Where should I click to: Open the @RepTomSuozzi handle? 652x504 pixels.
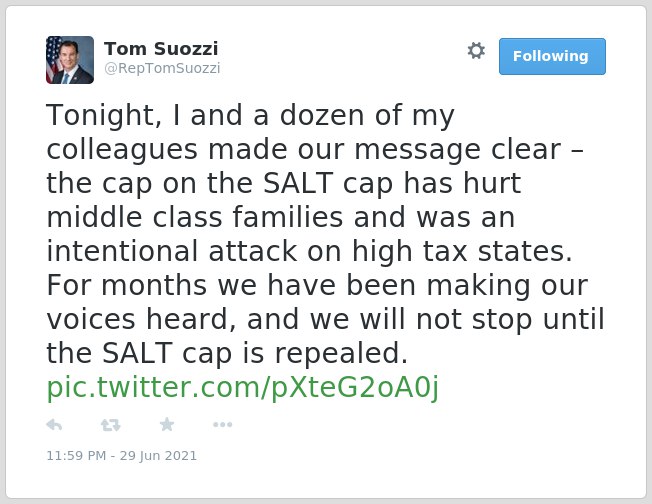coord(162,68)
